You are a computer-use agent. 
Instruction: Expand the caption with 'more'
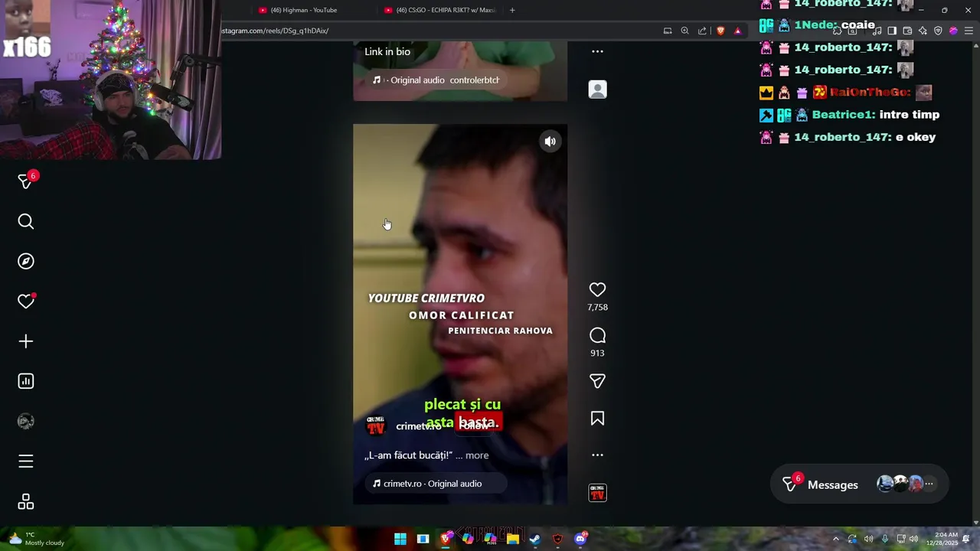(477, 455)
